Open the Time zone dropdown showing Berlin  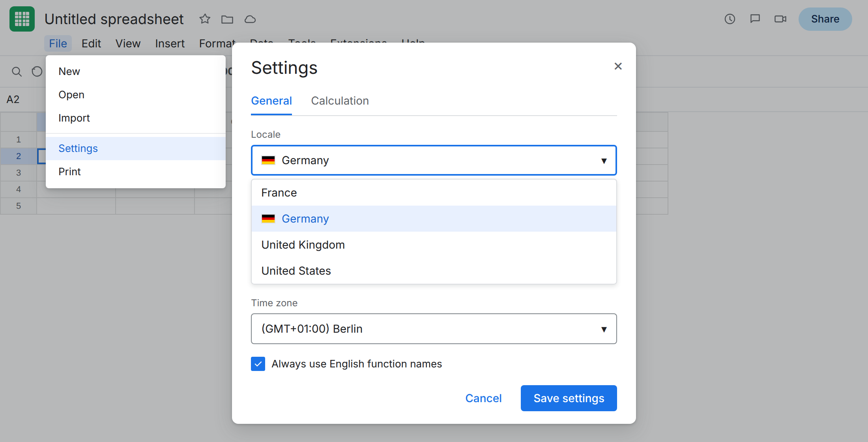click(434, 329)
